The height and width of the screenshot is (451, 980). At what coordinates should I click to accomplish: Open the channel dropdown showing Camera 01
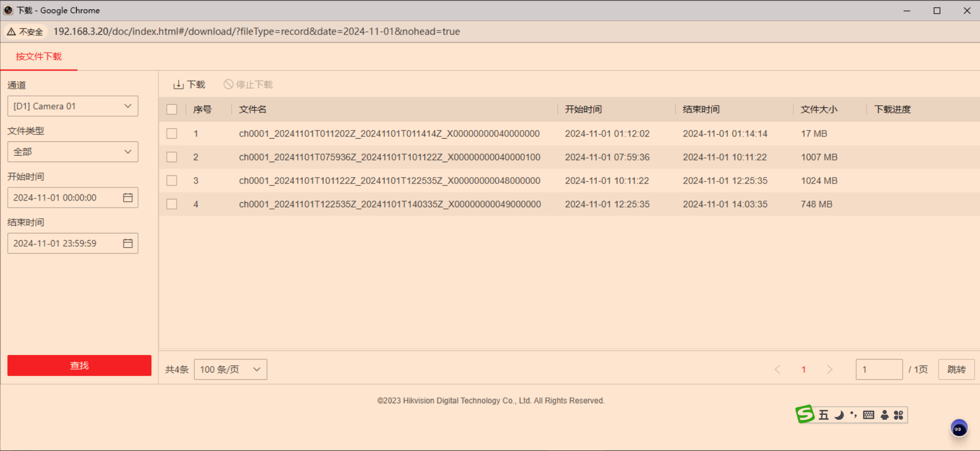pos(73,106)
